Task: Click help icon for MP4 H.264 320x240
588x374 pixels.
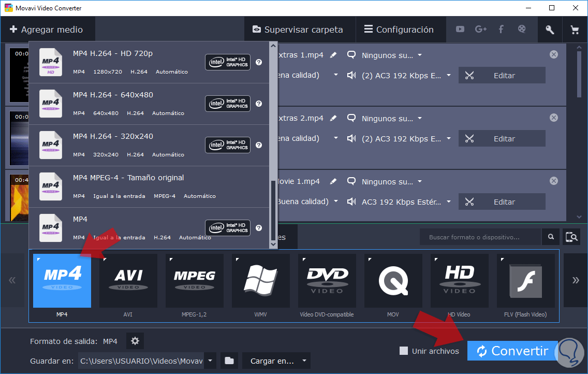Action: (x=259, y=145)
